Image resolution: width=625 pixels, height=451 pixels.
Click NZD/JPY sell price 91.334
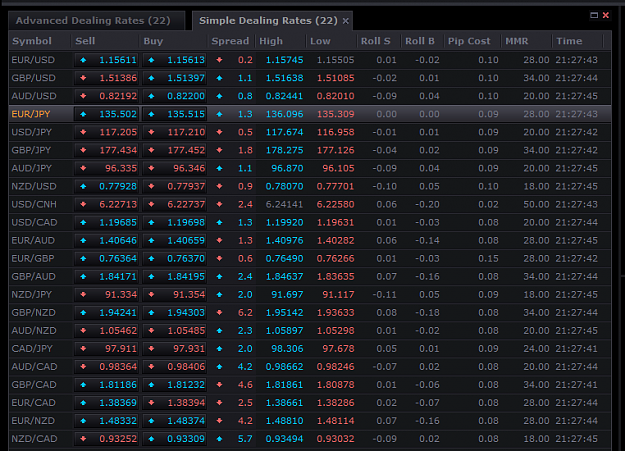click(x=106, y=295)
